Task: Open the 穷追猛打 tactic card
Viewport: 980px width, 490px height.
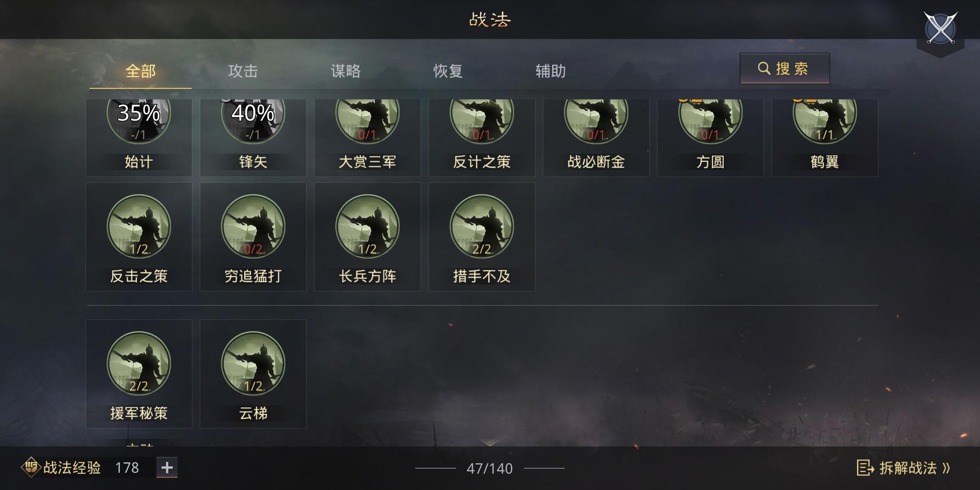Action: point(253,237)
